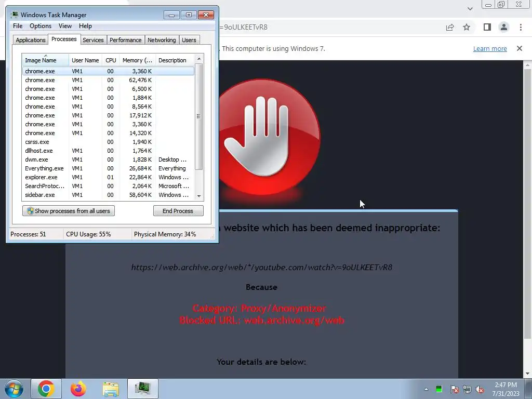Select the explorer.exe process

(108, 177)
